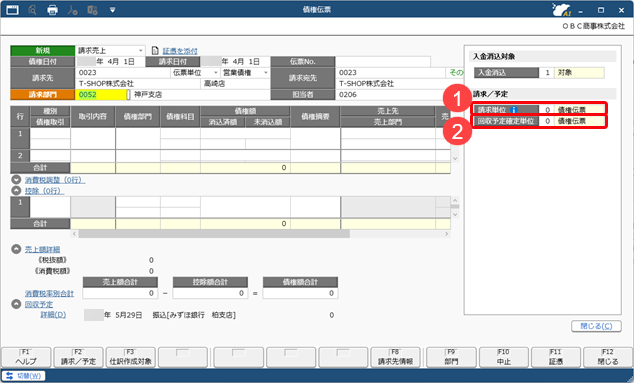Click the right arrow of horizontal scrollbar

click(447, 234)
